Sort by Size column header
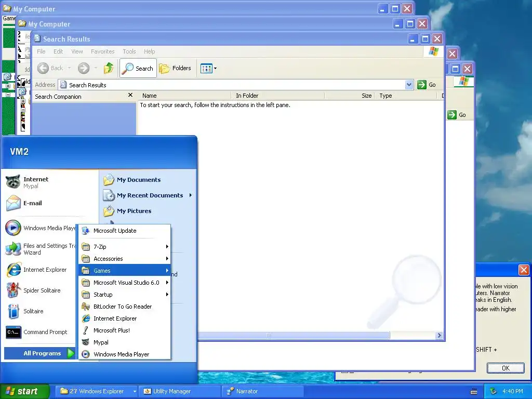 [350, 96]
